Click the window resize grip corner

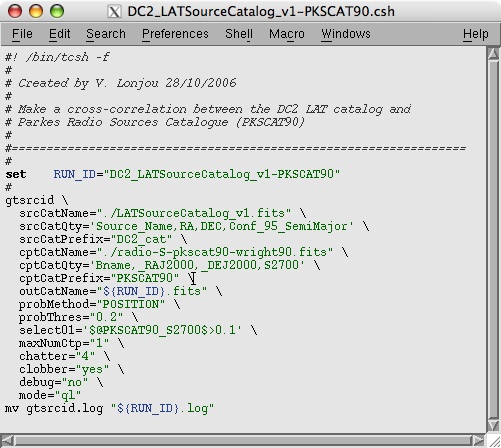pos(494,441)
